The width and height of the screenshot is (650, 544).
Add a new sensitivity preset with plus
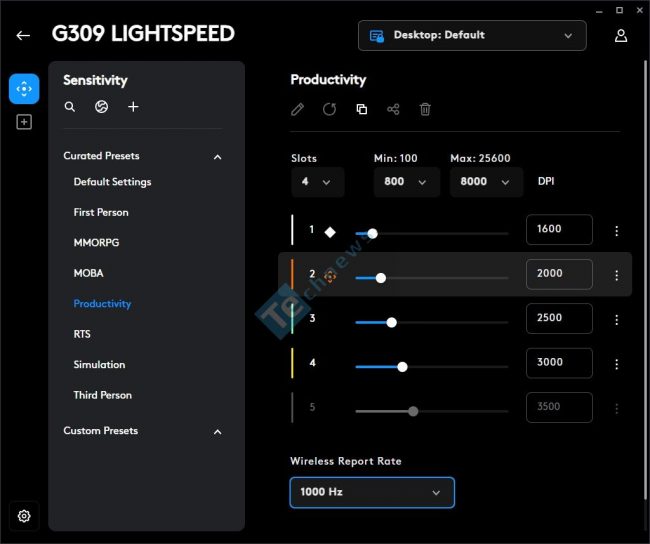[133, 107]
